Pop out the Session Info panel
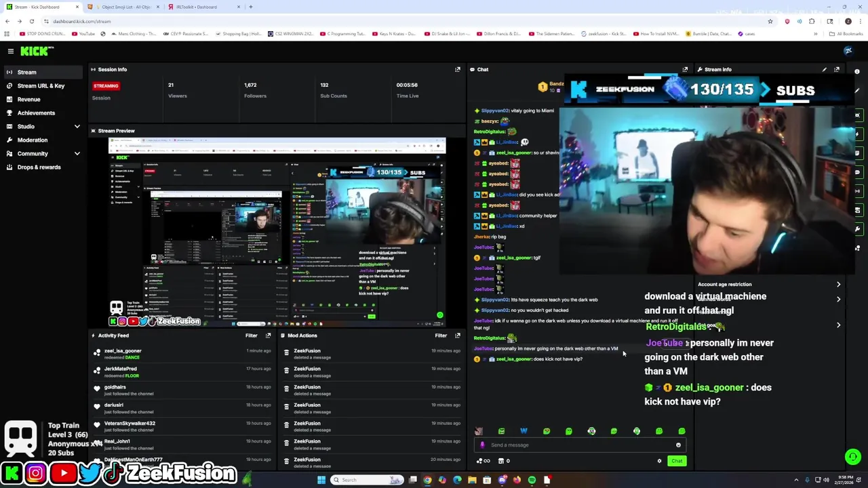The height and width of the screenshot is (488, 868). tap(458, 69)
